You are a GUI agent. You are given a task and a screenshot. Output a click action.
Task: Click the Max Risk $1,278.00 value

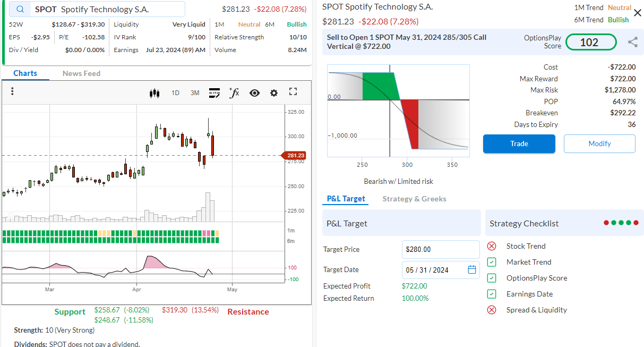coord(620,90)
